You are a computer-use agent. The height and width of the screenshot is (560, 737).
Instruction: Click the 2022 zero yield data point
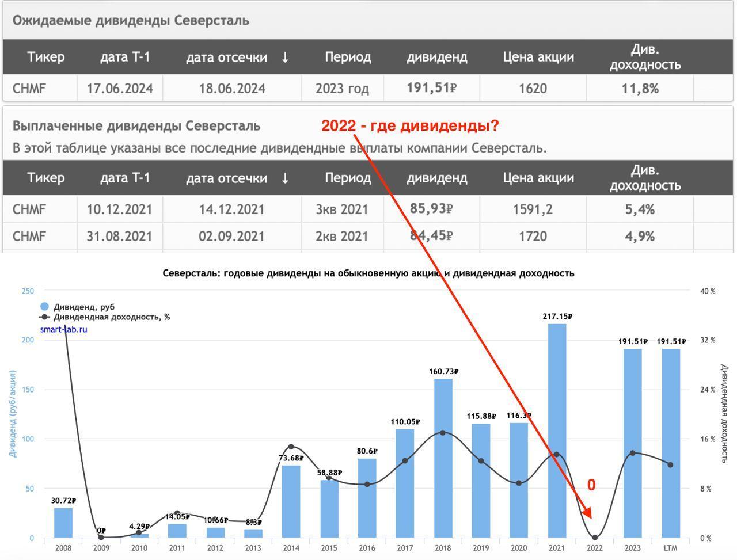click(x=595, y=538)
